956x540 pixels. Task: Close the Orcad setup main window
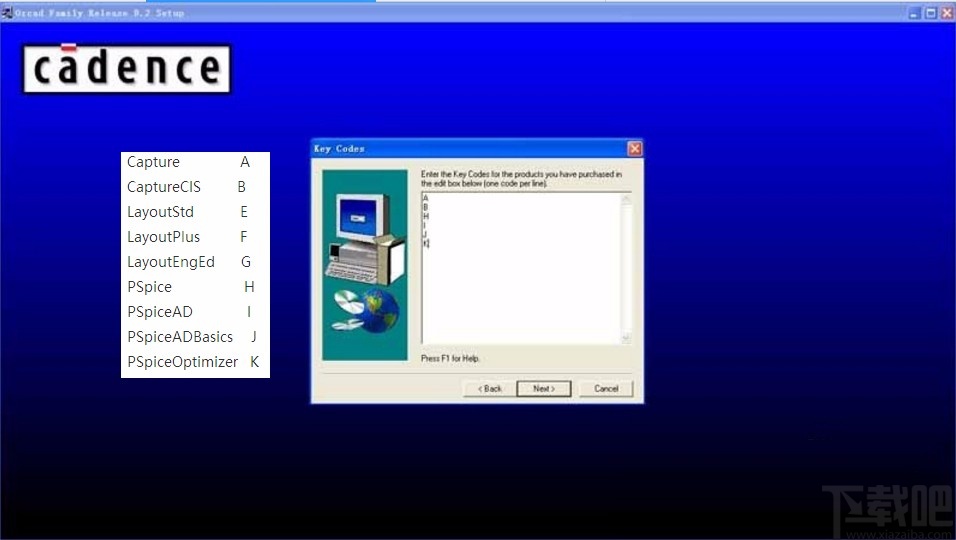(x=948, y=13)
